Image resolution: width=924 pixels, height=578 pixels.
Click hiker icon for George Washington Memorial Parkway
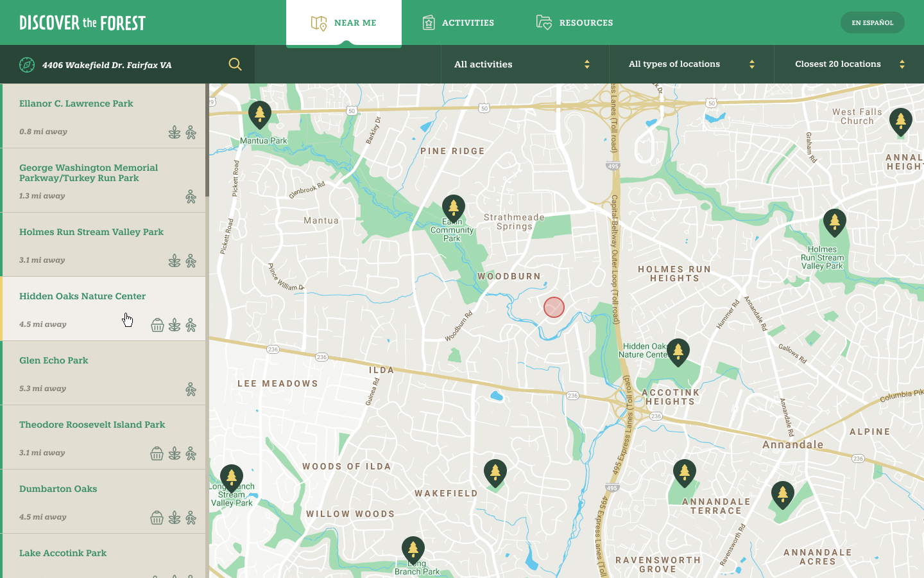pyautogui.click(x=191, y=197)
